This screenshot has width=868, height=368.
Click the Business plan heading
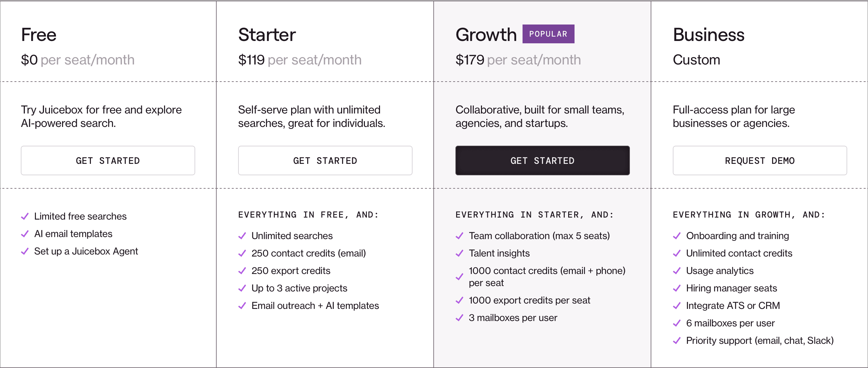[x=708, y=35]
